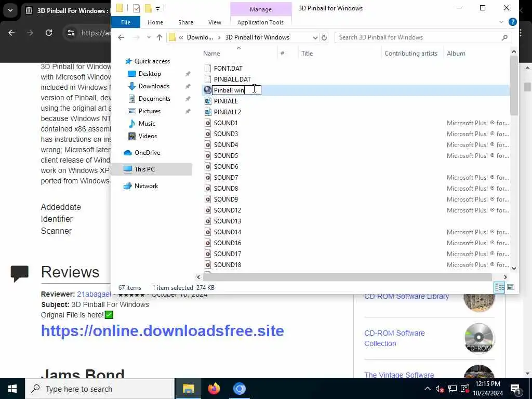
Task: Sort by Contributing artists column
Action: (412, 54)
